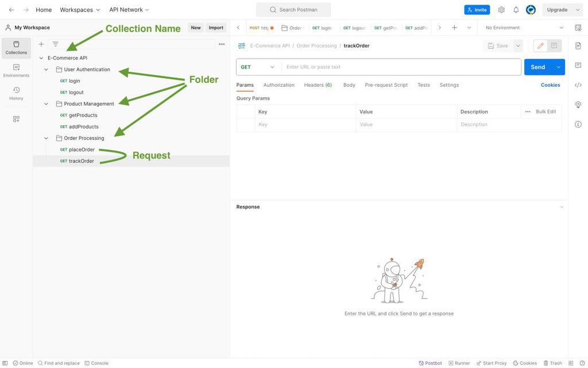Screen dimensions: 588x368
Task: Open the Cookies link
Action: (x=550, y=85)
